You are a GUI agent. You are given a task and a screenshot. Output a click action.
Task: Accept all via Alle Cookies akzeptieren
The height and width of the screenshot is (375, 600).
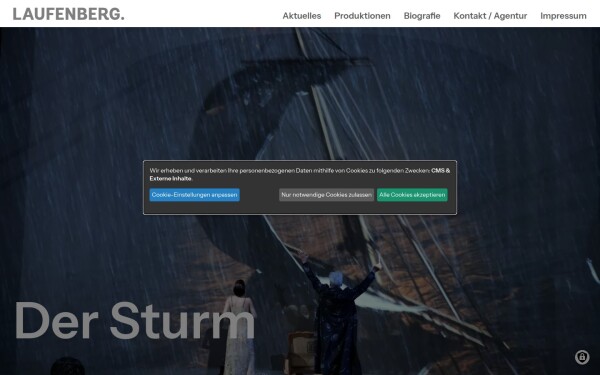(412, 195)
